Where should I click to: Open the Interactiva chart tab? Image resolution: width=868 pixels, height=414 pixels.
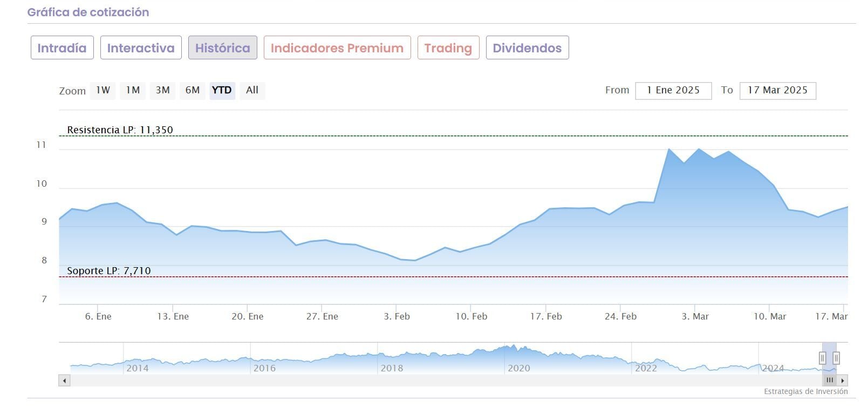[141, 48]
